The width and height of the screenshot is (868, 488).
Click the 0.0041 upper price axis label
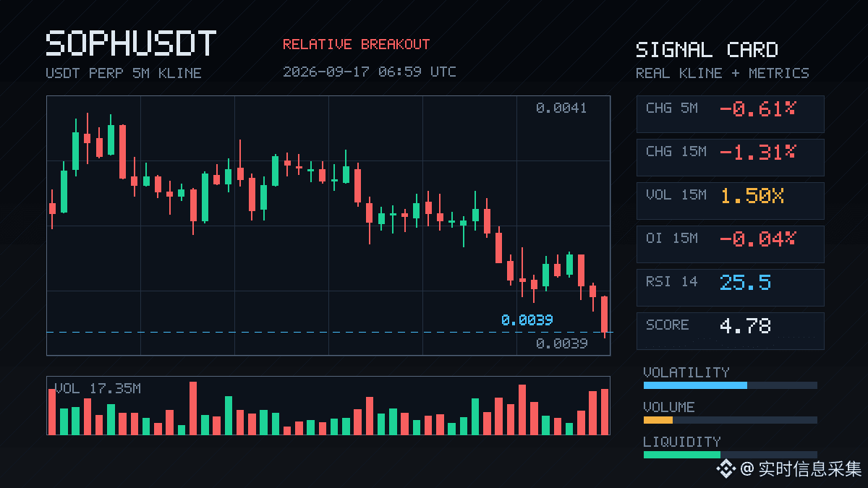click(561, 108)
